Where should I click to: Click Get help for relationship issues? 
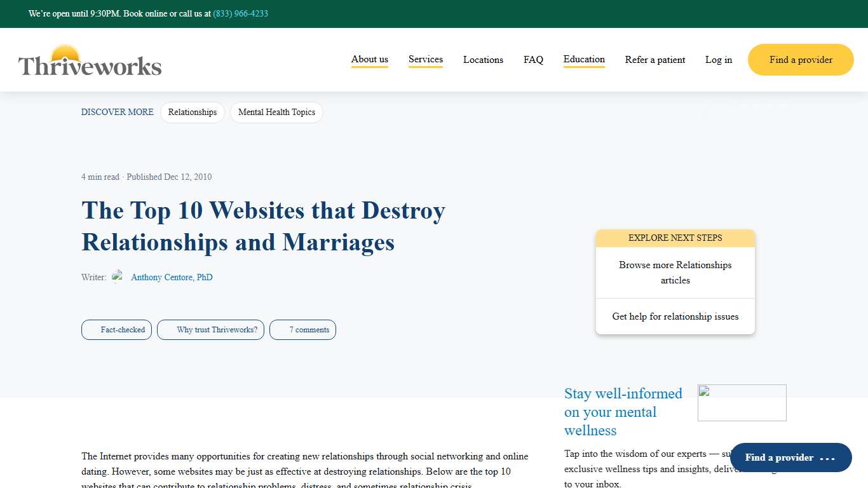(x=675, y=316)
